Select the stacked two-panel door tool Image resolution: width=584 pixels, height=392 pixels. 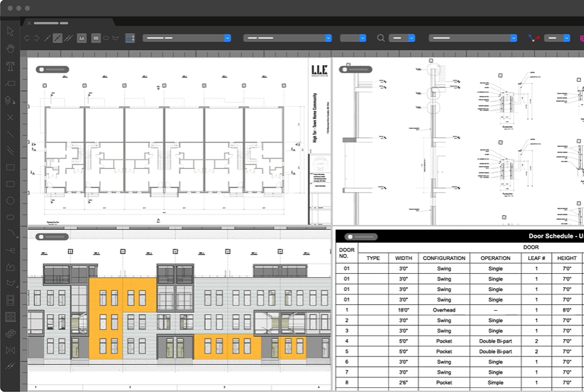[10, 300]
